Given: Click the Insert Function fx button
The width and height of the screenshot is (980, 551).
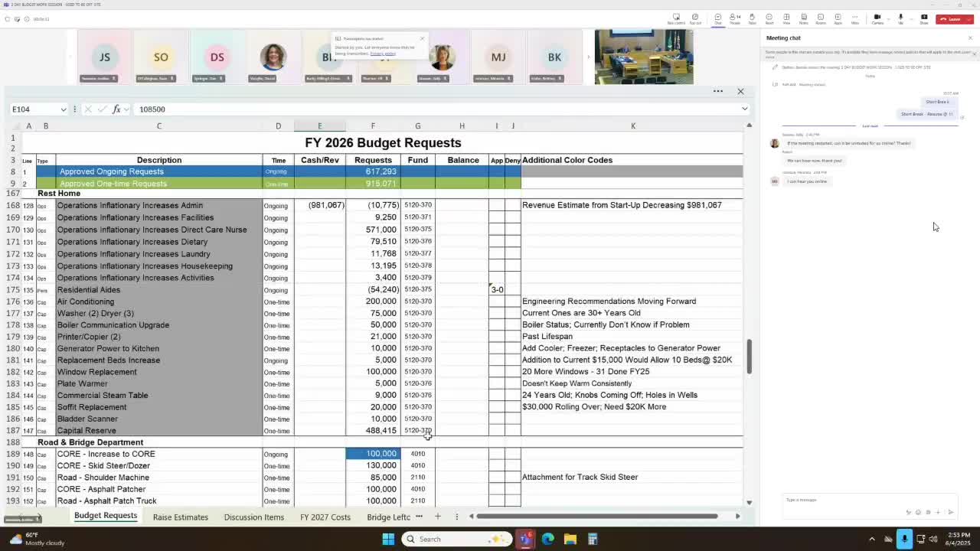Looking at the screenshot, I should pyautogui.click(x=116, y=109).
